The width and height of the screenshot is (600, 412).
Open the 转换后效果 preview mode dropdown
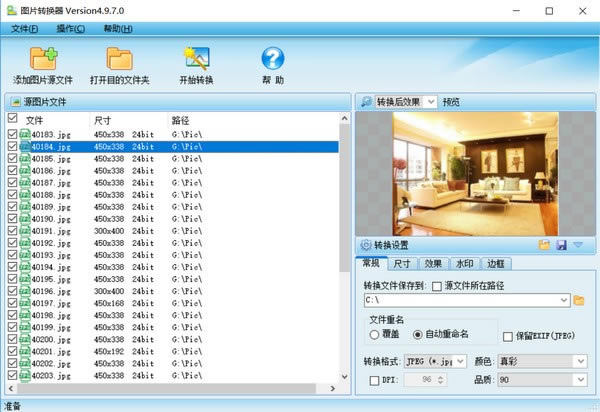(x=431, y=102)
